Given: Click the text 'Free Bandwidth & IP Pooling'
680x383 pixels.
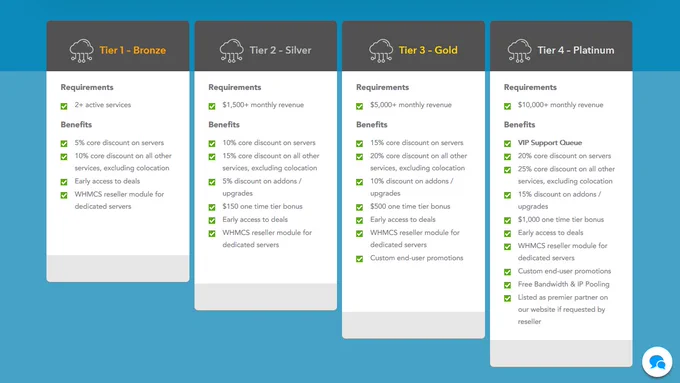Looking at the screenshot, I should [564, 284].
